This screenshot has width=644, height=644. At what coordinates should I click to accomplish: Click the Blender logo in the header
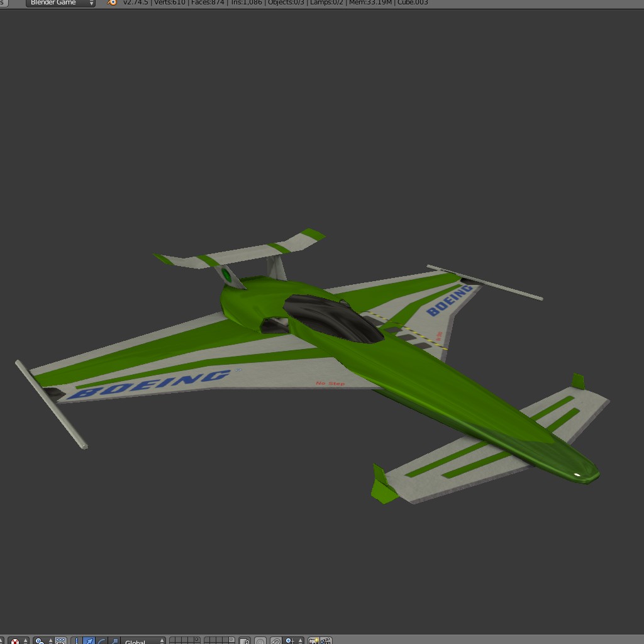click(112, 3)
